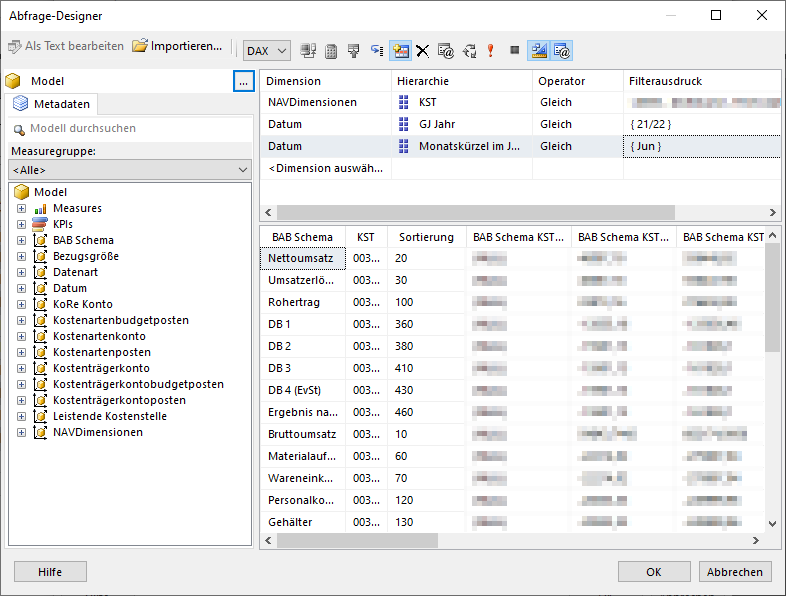Screen dimensions: 786x596
Task: Click the { 21/22 } filter expression cell
Action: [702, 124]
